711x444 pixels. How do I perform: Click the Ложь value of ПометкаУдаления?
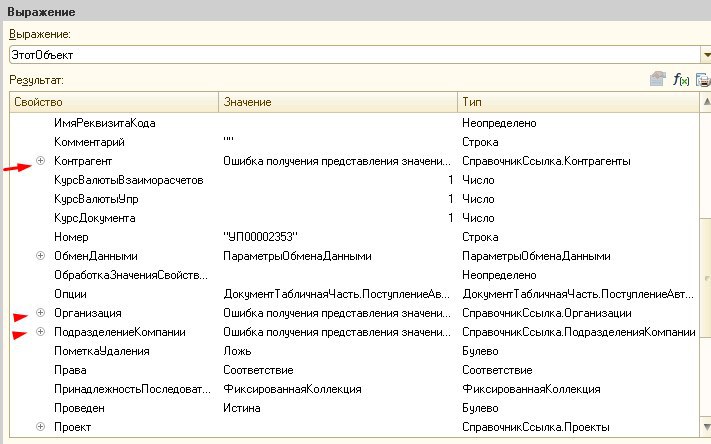coord(237,351)
